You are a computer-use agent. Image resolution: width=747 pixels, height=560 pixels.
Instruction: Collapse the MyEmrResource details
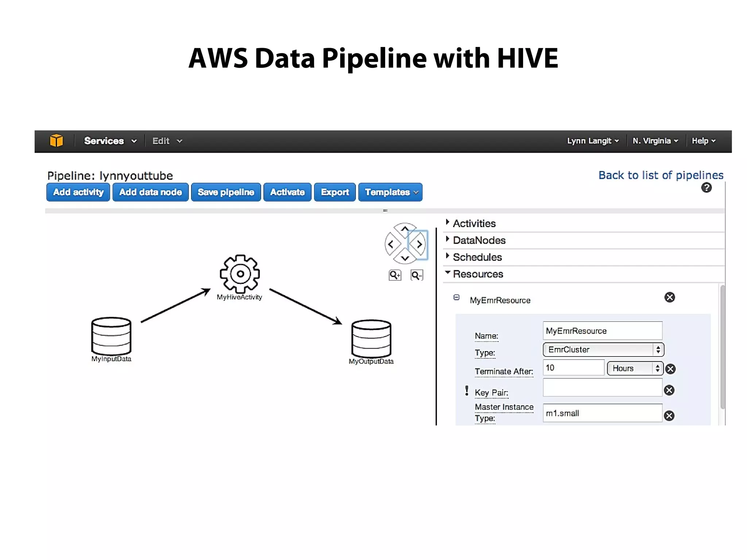pos(456,297)
